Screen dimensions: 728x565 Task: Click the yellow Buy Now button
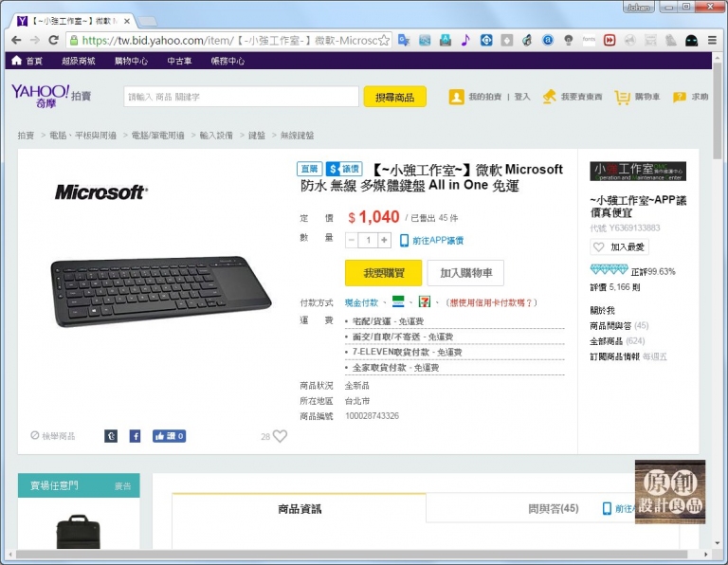tap(383, 272)
